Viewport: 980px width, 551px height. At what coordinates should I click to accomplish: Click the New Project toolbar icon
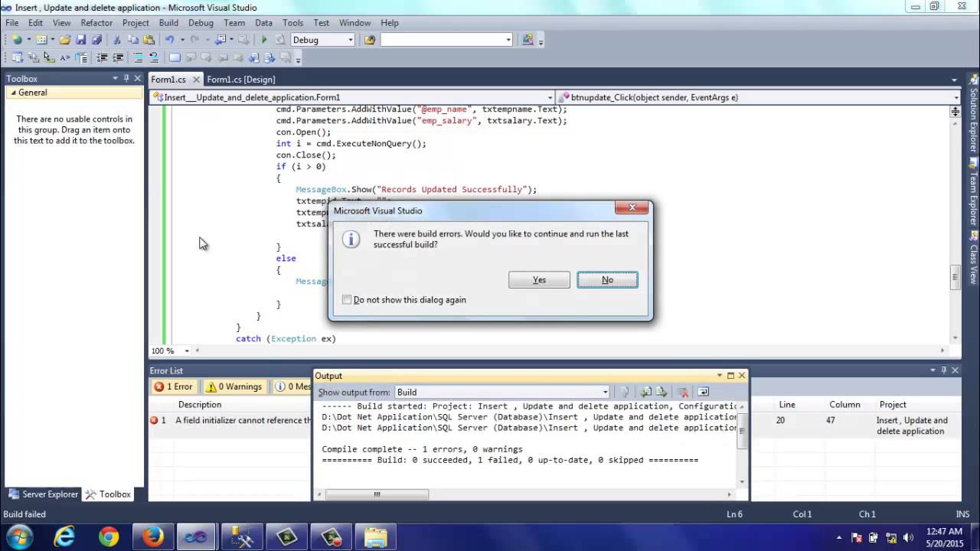[x=17, y=40]
